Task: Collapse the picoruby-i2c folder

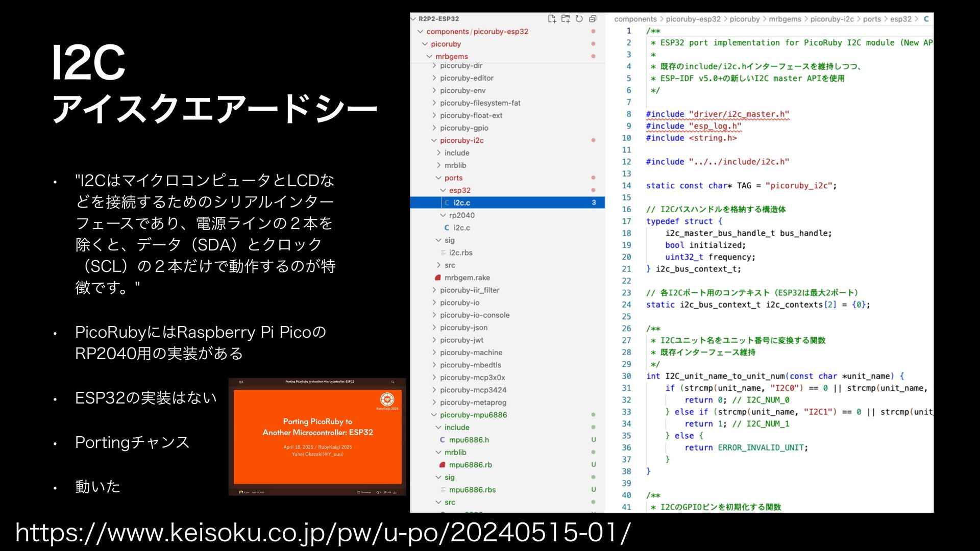Action: (x=461, y=140)
